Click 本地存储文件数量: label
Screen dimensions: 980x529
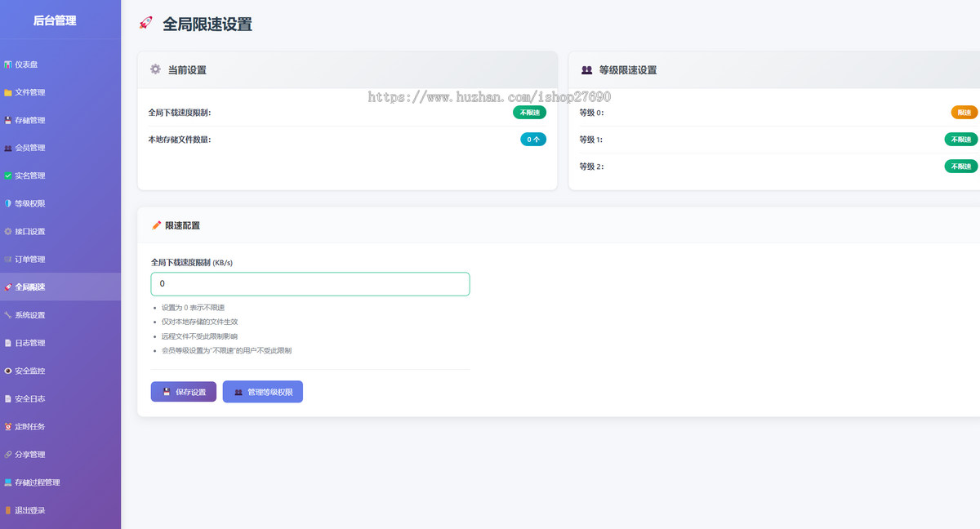180,140
